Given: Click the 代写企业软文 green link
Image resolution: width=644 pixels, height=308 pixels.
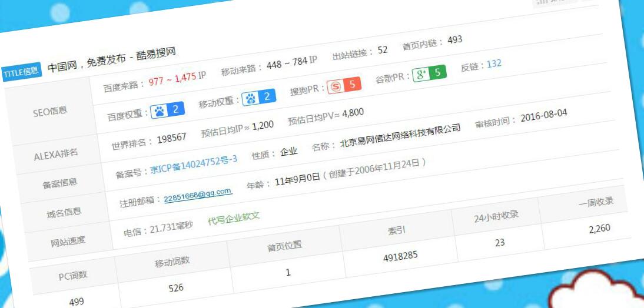Looking at the screenshot, I should click(234, 218).
